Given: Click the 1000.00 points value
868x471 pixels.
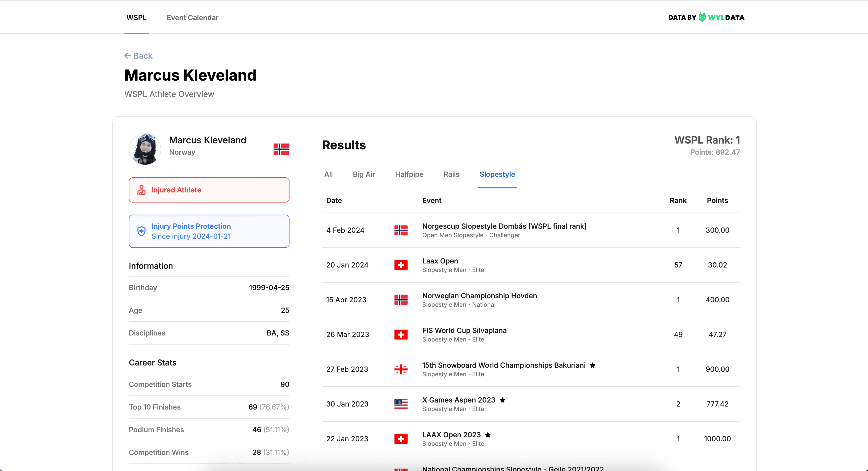Looking at the screenshot, I should (717, 439).
